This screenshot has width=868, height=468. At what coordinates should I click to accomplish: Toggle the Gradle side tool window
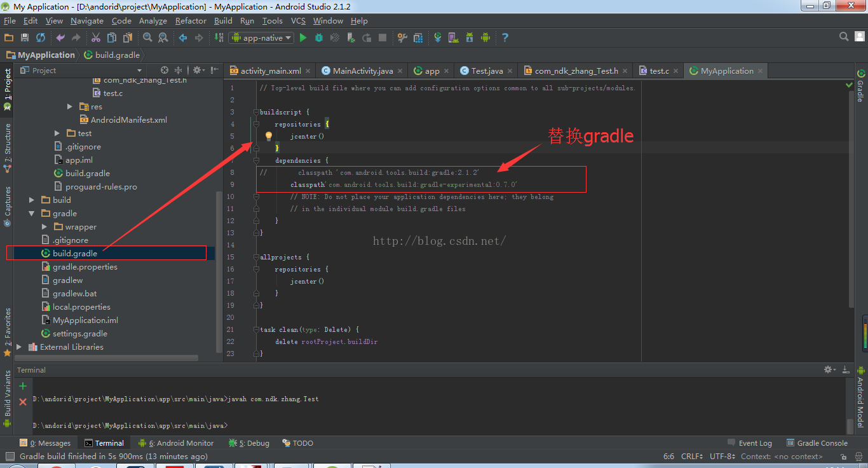pos(860,86)
